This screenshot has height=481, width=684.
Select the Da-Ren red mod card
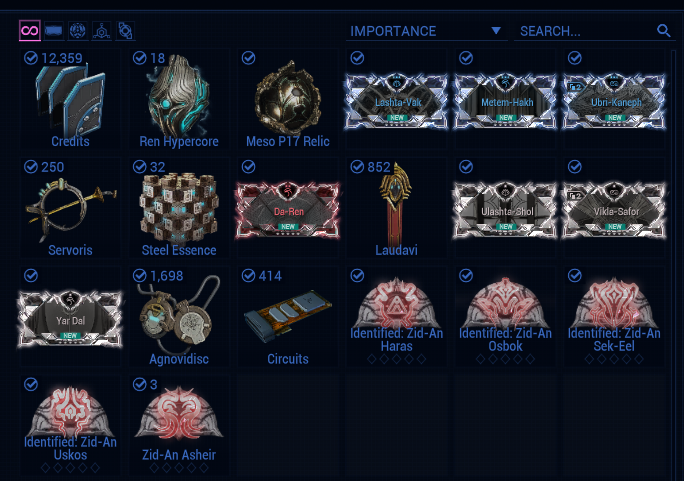[287, 211]
